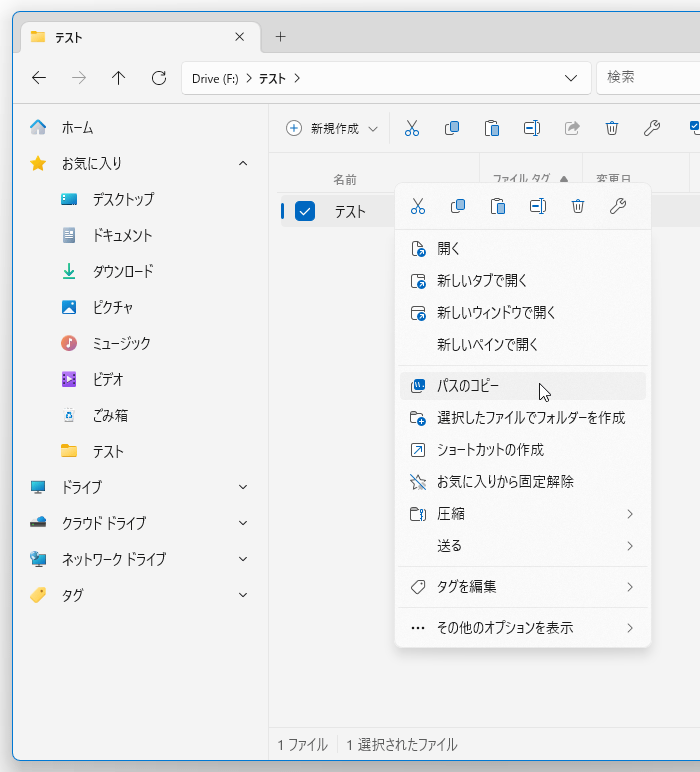
Task: Expand the クラウド ドライブ section
Action: pyautogui.click(x=243, y=523)
